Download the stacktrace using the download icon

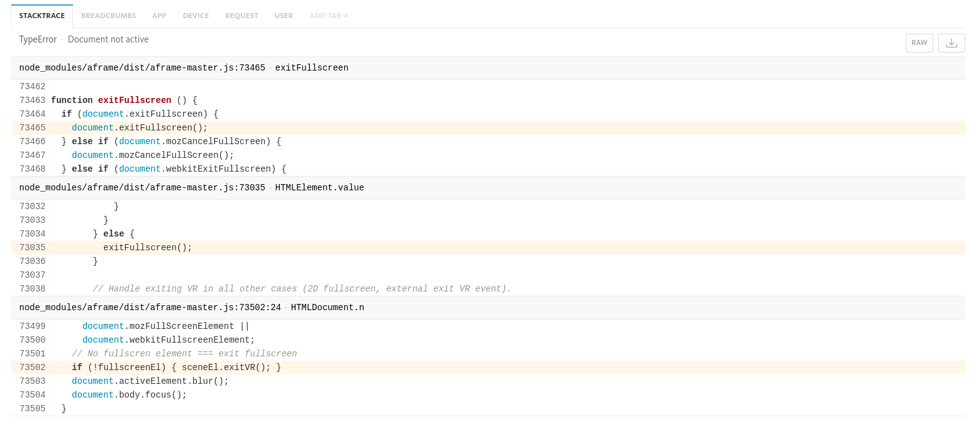pos(951,43)
